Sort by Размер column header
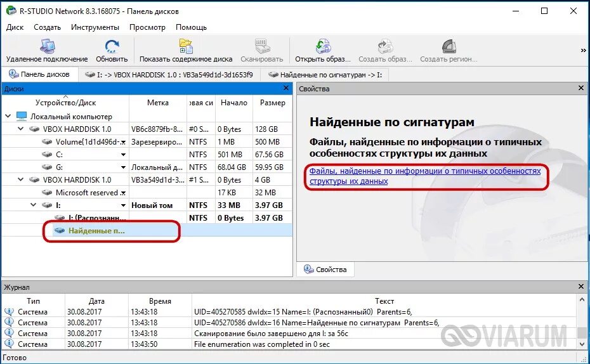 [272, 103]
